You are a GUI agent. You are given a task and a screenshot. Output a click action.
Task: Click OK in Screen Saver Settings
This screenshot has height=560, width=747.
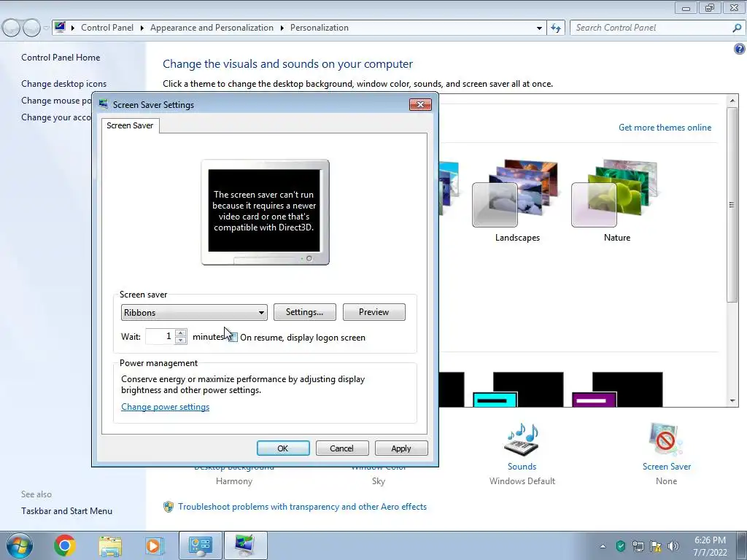point(283,448)
